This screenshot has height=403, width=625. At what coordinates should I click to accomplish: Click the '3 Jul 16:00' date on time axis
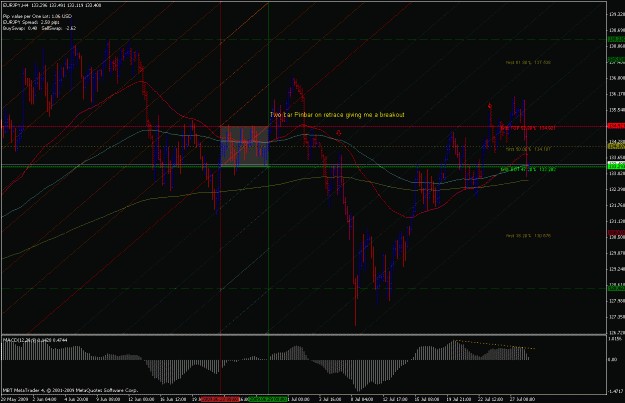click(330, 399)
